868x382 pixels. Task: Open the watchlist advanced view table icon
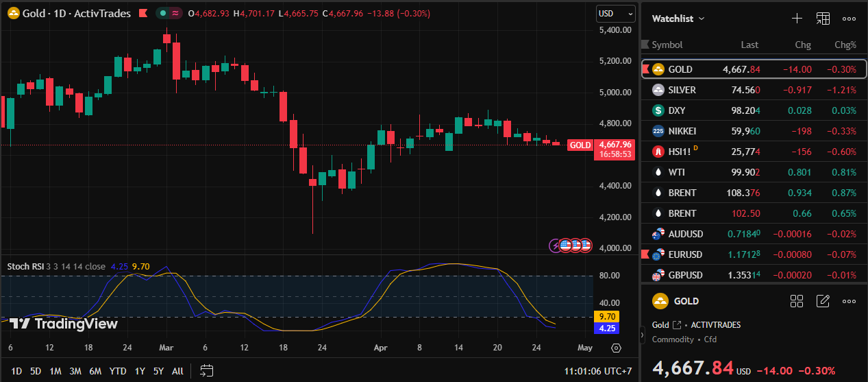[x=823, y=19]
